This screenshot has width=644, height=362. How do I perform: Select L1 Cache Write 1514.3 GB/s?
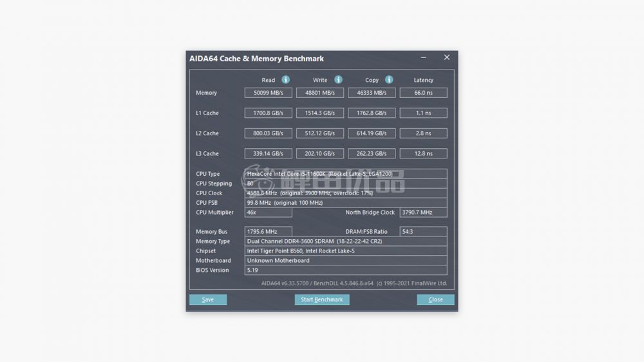click(x=320, y=113)
